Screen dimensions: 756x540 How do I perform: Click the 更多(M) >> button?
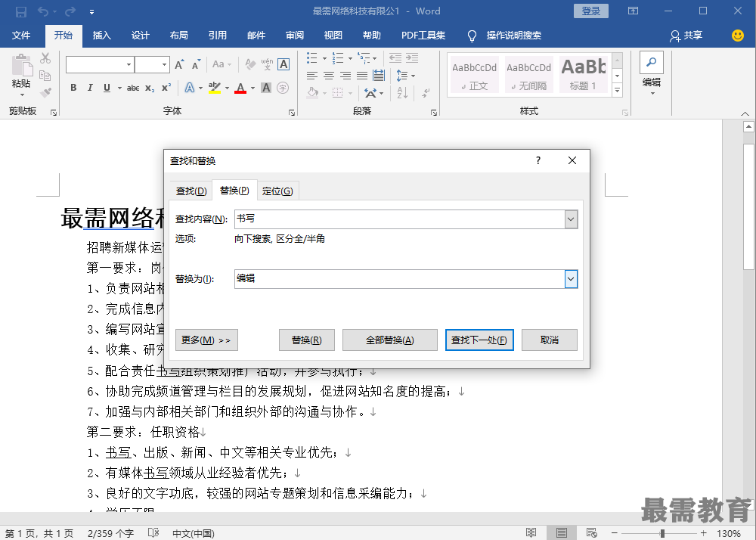[x=206, y=340]
